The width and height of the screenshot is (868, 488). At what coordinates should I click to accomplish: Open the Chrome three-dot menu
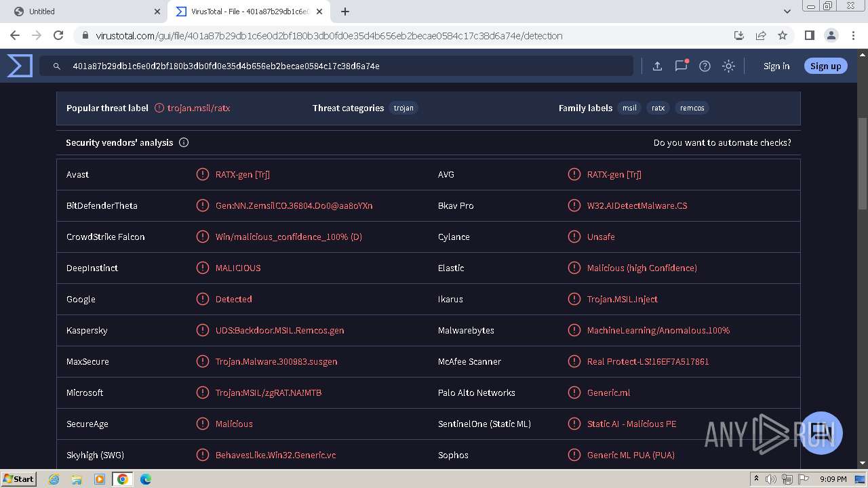pos(853,35)
